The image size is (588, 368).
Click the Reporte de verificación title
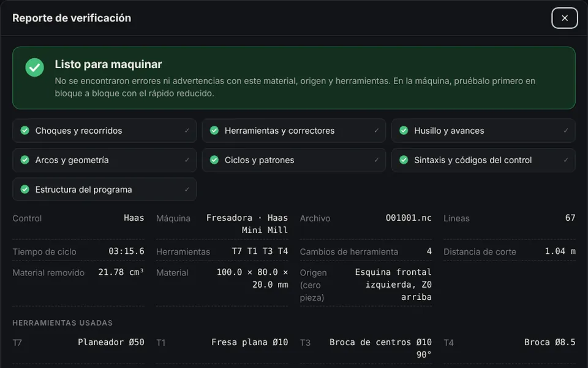(x=72, y=18)
